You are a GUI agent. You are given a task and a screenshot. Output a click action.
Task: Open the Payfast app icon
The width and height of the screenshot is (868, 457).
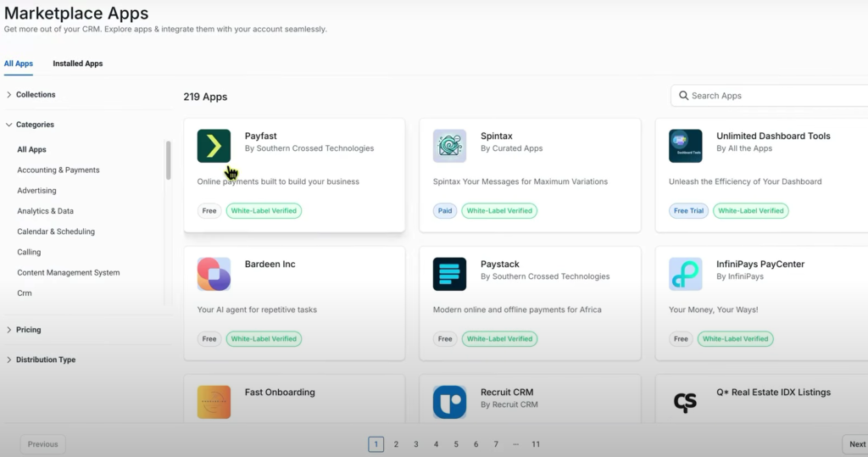(214, 146)
